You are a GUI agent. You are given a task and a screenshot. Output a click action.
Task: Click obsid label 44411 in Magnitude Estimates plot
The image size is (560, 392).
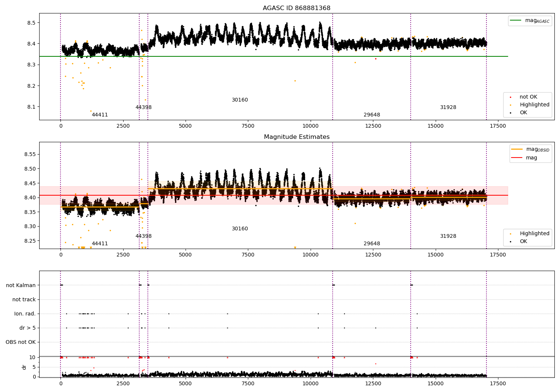(x=100, y=244)
